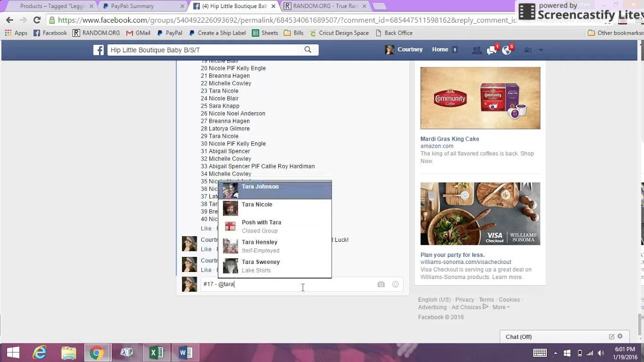Image resolution: width=644 pixels, height=362 pixels.
Task: Click the Facebook search box
Action: 204,50
